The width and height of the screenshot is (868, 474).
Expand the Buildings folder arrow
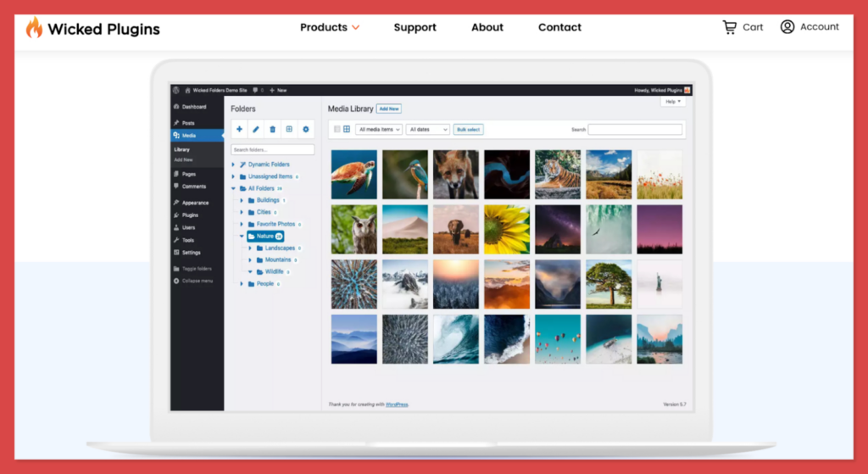coord(242,200)
